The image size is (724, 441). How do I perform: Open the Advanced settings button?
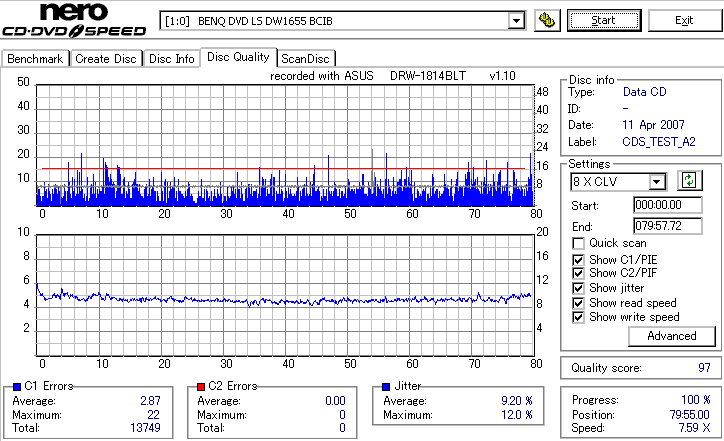point(672,336)
